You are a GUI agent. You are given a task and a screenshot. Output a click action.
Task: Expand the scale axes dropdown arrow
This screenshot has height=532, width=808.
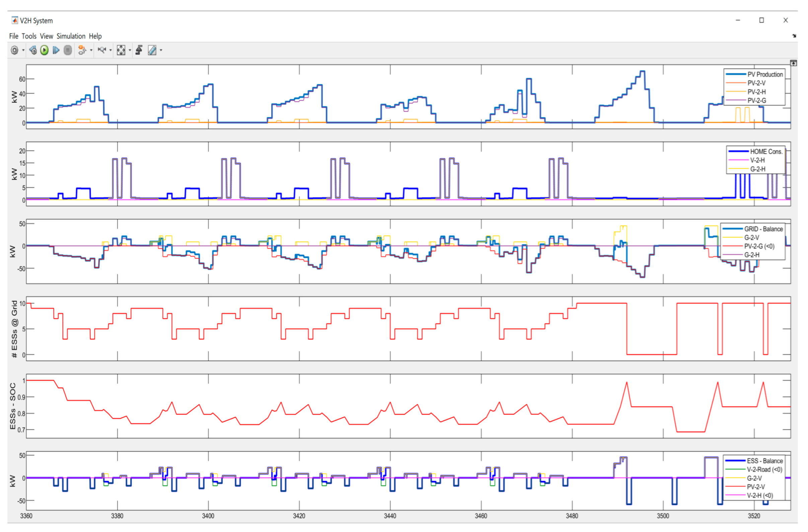coord(130,50)
